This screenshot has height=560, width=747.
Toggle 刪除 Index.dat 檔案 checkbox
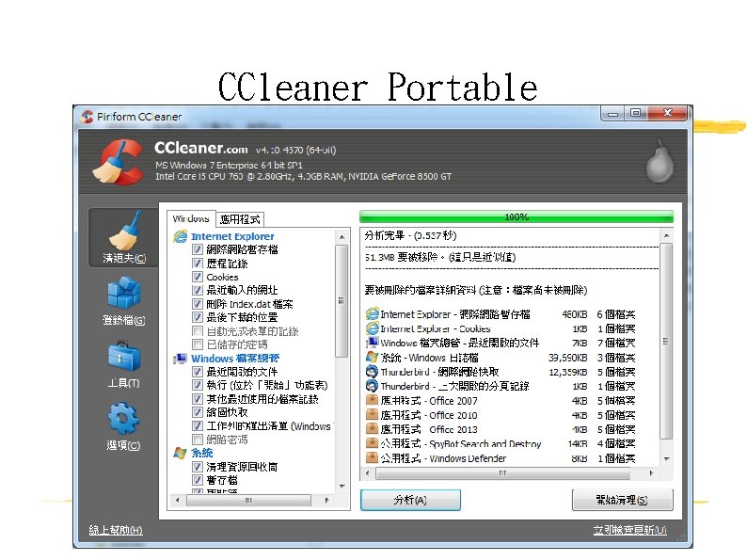(198, 304)
